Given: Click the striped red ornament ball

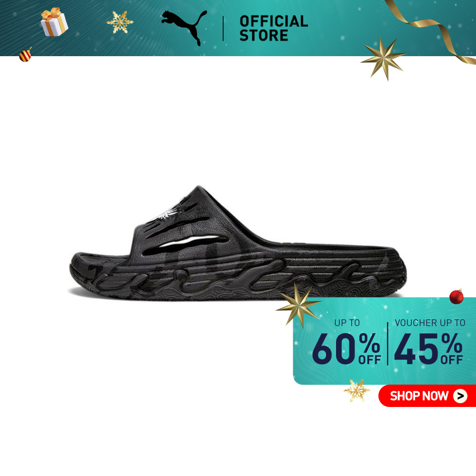Looking at the screenshot, I should [x=26, y=55].
